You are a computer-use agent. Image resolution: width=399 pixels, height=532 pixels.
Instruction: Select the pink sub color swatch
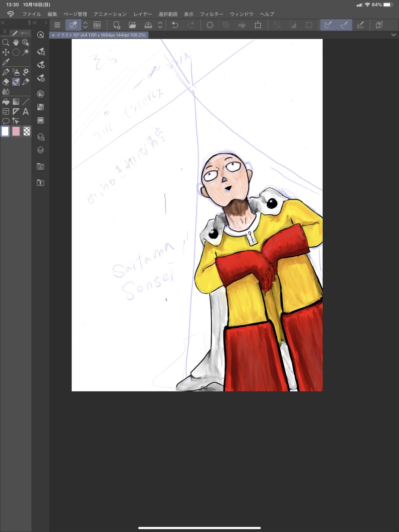16,131
